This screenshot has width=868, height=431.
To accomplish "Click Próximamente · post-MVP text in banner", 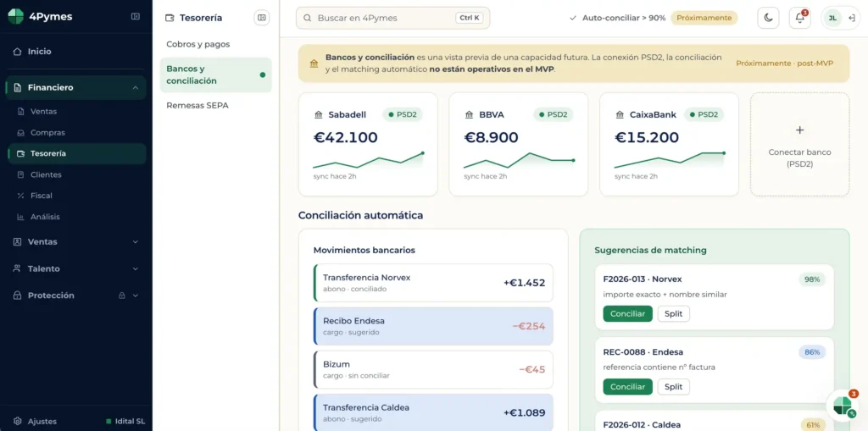I will tap(784, 64).
